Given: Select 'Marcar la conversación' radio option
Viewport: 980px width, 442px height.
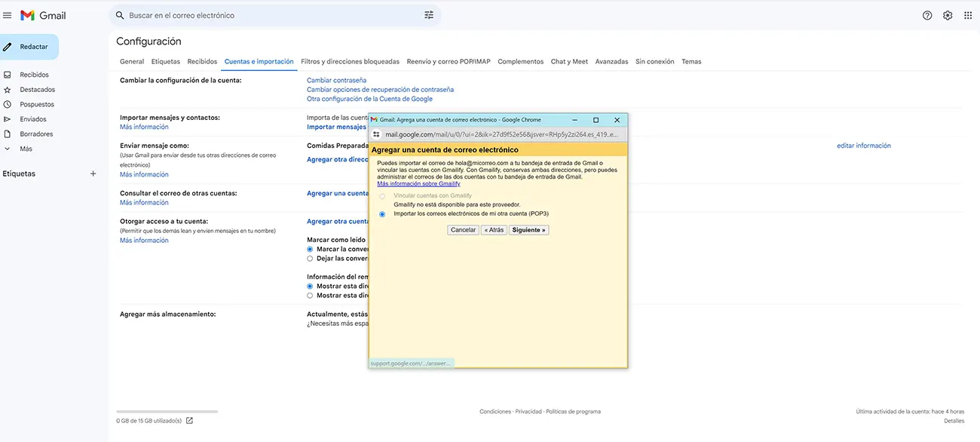Looking at the screenshot, I should [x=310, y=249].
